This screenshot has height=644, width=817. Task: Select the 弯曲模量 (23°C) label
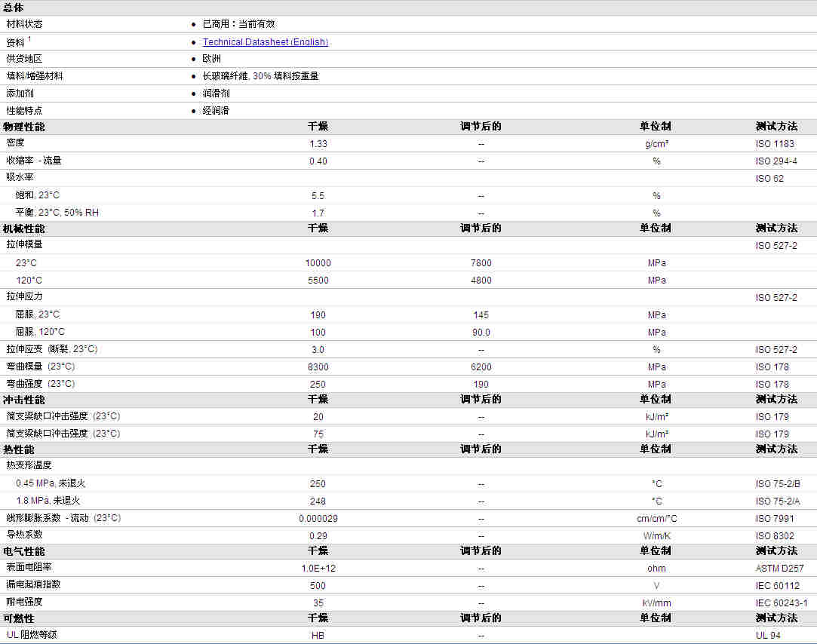[x=41, y=366]
